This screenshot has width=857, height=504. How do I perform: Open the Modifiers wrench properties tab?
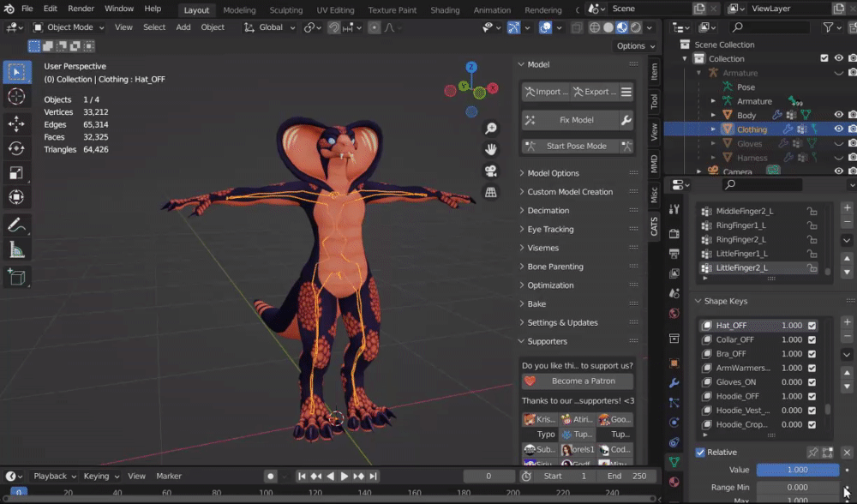(x=674, y=382)
